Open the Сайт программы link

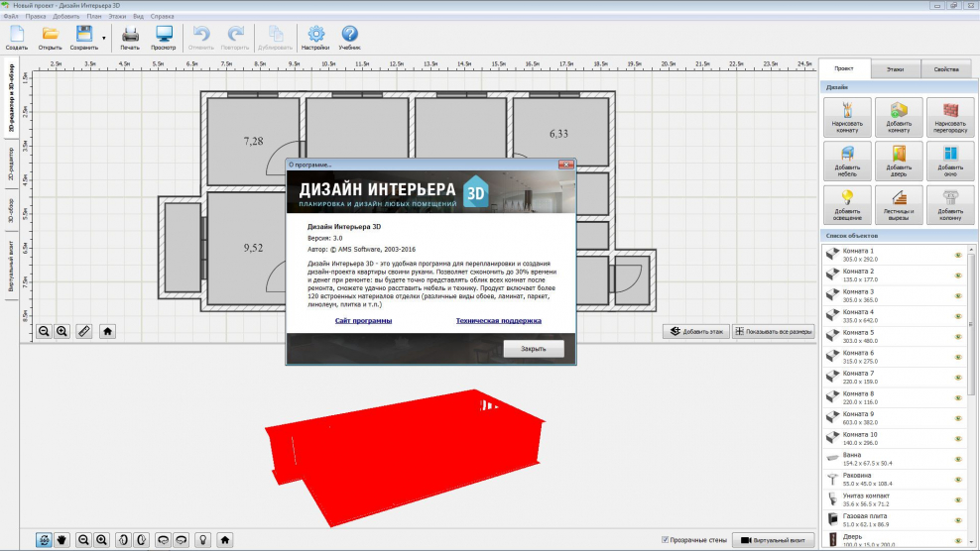[363, 320]
